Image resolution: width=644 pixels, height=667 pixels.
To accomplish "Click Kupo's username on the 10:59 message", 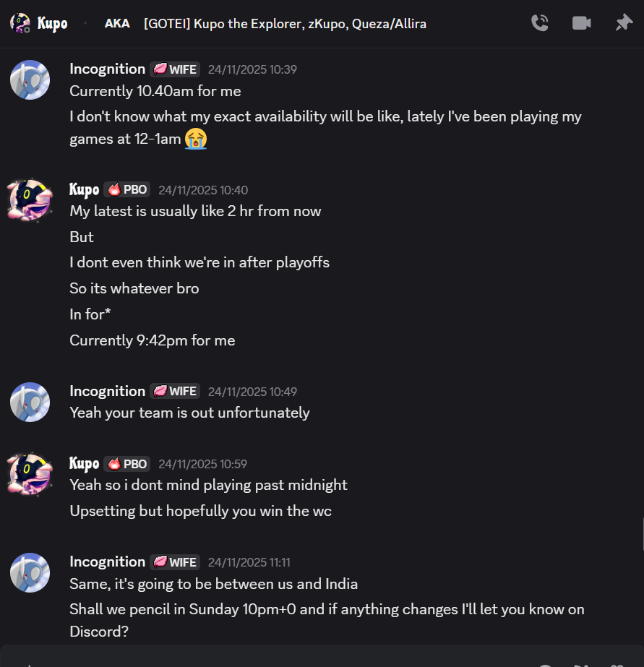I will 84,464.
